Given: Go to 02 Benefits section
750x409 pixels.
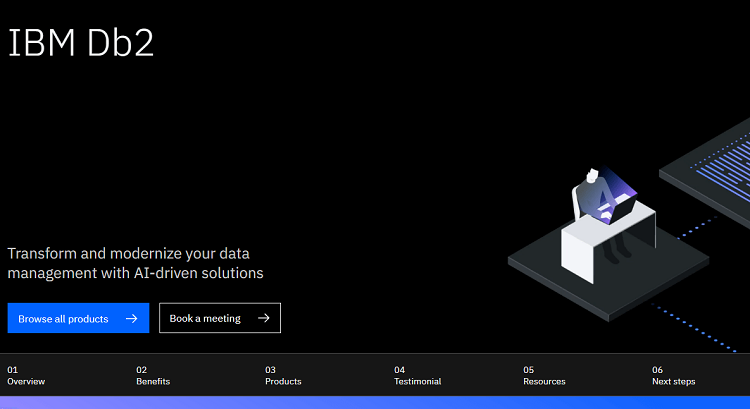Looking at the screenshot, I should pyautogui.click(x=153, y=376).
